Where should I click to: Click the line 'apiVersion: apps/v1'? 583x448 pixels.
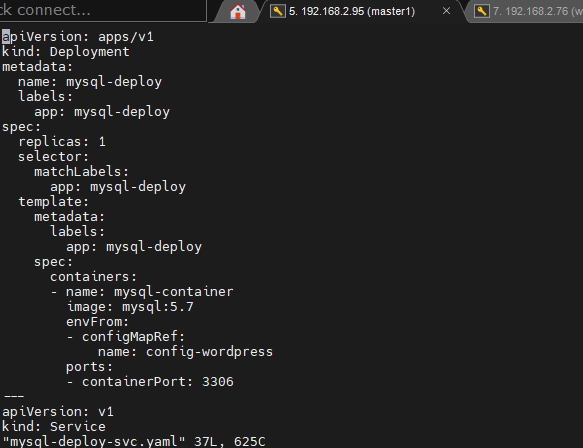coord(78,37)
